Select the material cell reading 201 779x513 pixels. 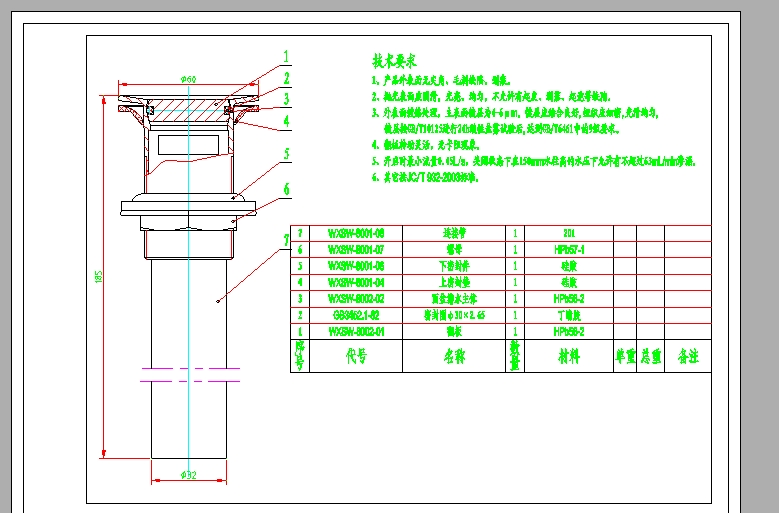pos(568,233)
